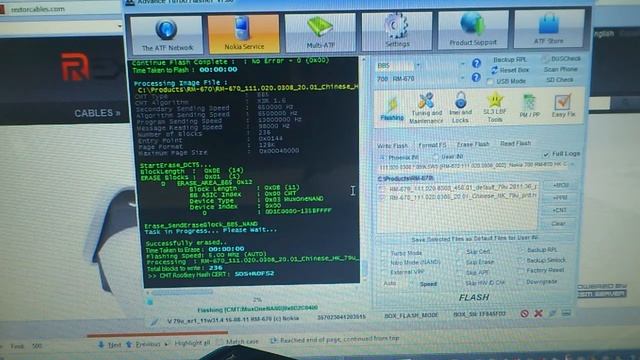Click the SD Check button
The width and height of the screenshot is (640, 360).
(x=560, y=80)
